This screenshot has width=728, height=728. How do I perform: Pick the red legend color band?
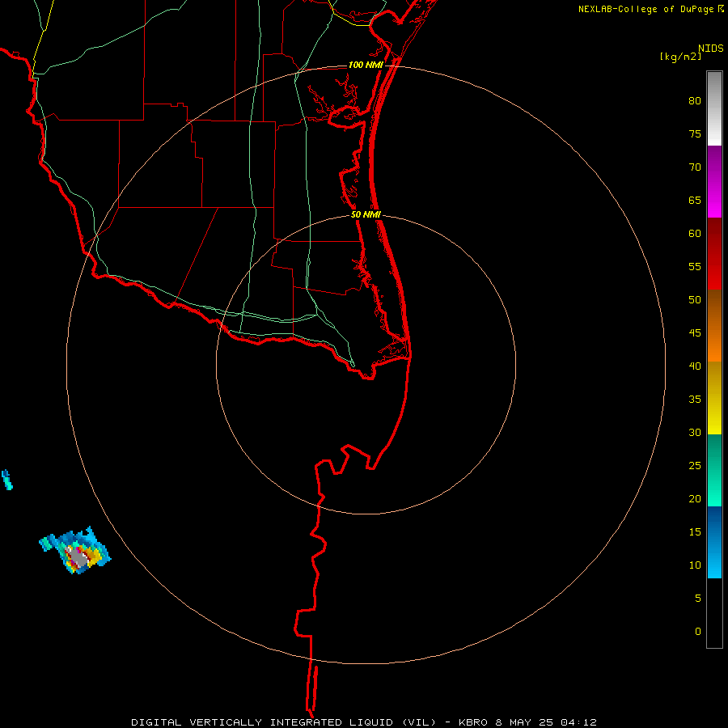click(714, 254)
